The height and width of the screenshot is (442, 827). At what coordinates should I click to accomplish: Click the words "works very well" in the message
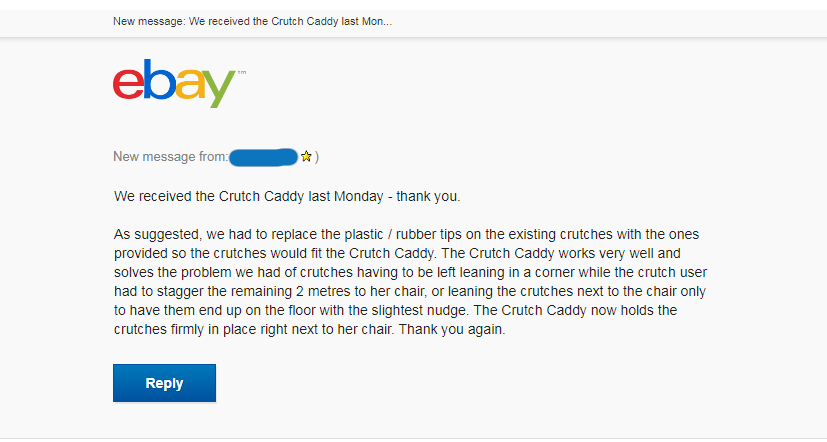click(x=634, y=254)
